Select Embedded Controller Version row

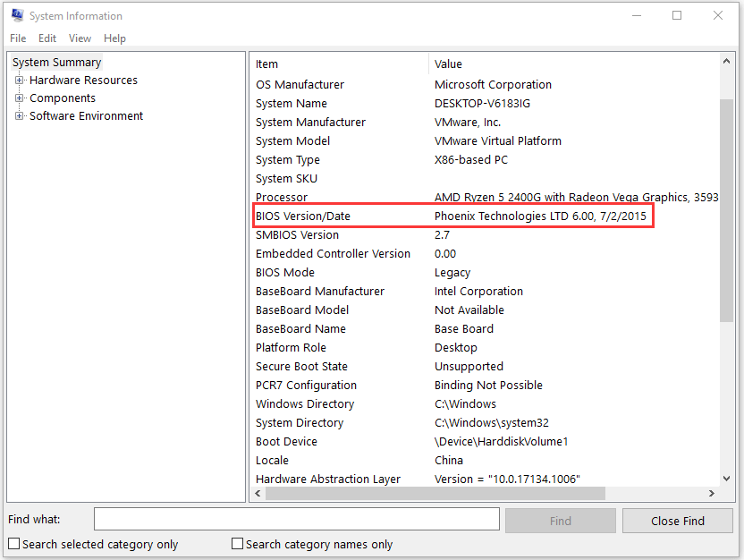tap(485, 254)
